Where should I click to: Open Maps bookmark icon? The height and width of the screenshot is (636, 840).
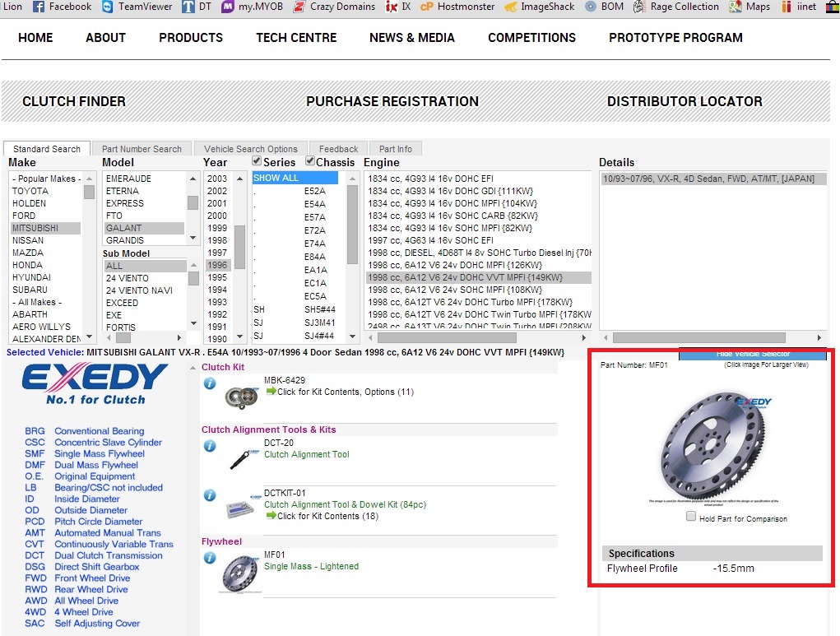[x=736, y=7]
